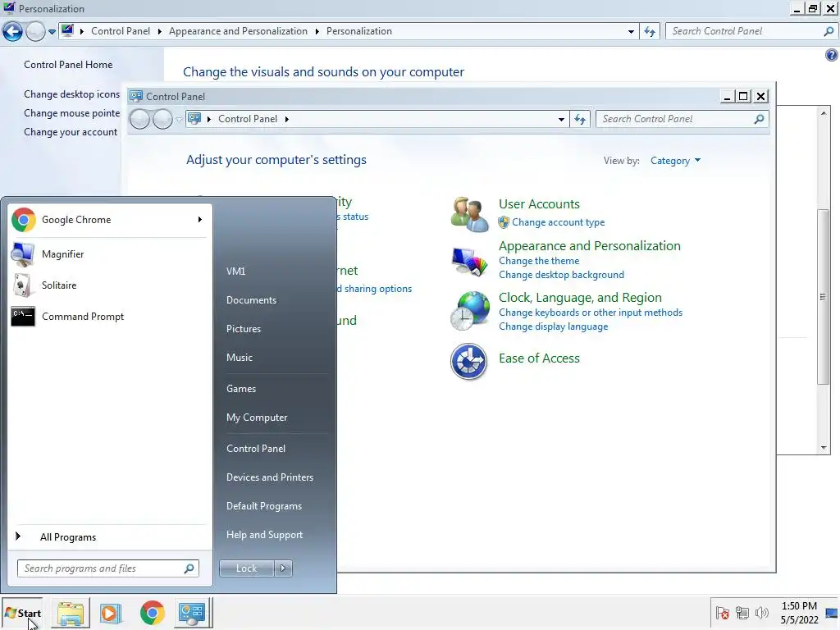Open Change desktop background link
The height and width of the screenshot is (630, 840).
click(561, 275)
